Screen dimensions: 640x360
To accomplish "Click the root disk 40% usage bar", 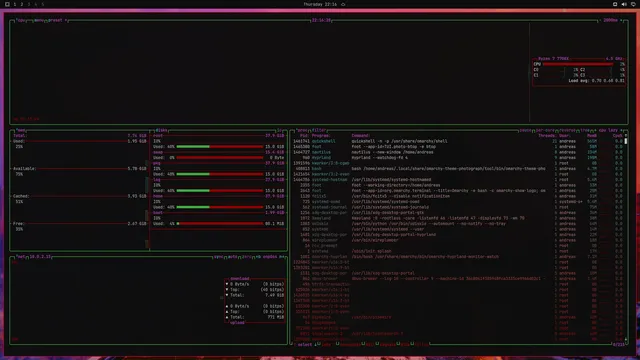I will pyautogui.click(x=220, y=147).
